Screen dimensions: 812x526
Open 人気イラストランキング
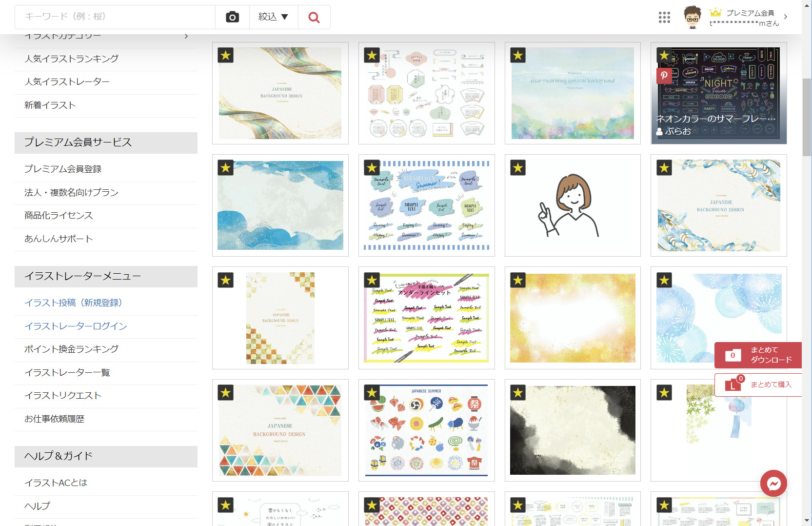click(x=72, y=59)
